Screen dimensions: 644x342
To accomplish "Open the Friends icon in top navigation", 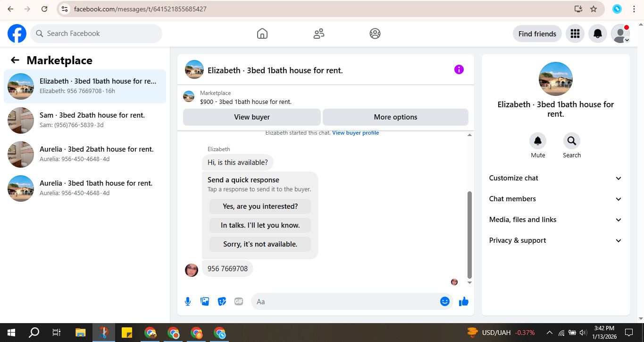I will [319, 34].
